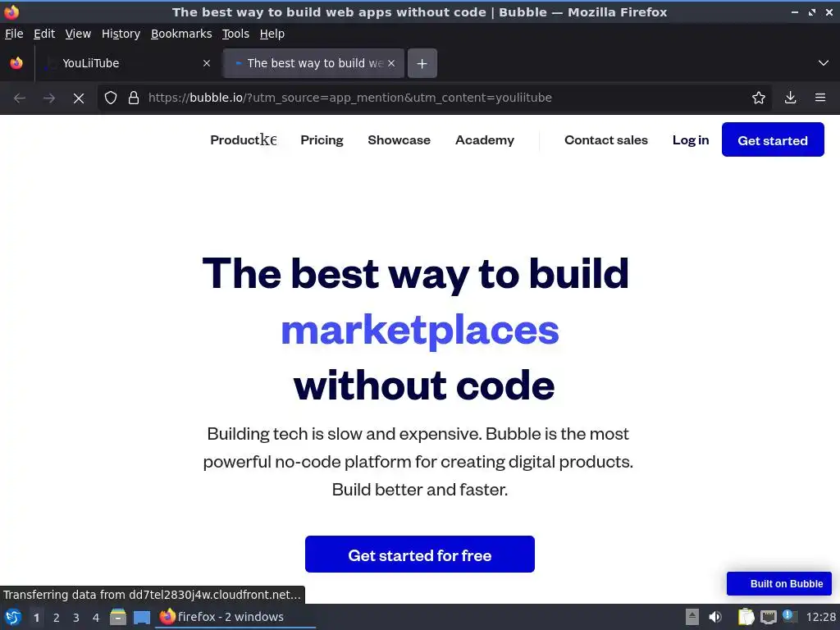Go forward with the right arrow button
The height and width of the screenshot is (630, 840).
tap(49, 98)
